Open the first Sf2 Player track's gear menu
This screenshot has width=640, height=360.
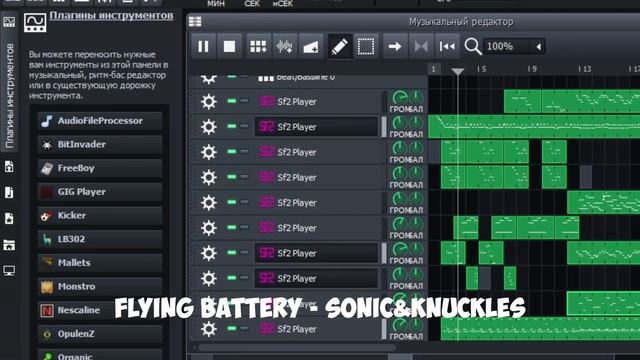click(x=209, y=102)
